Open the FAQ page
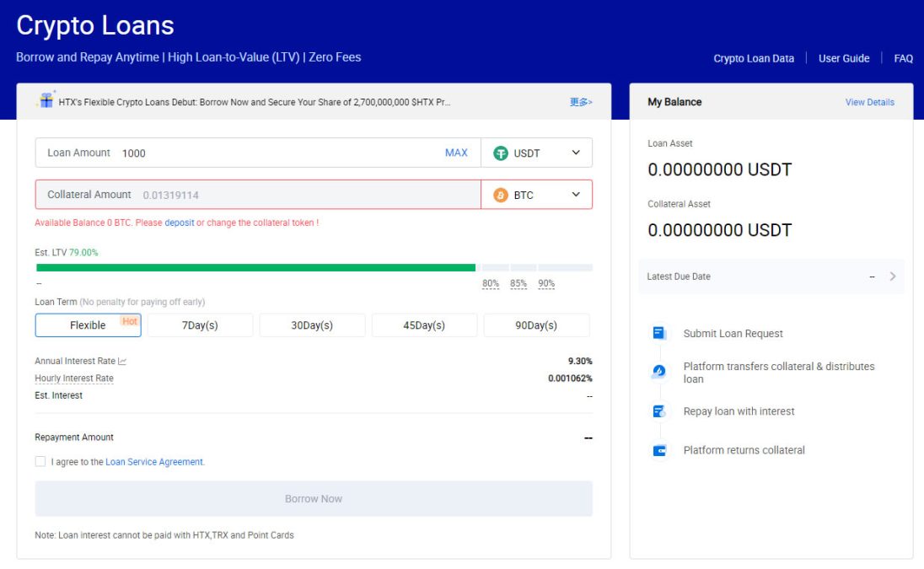The image size is (924, 569). tap(904, 58)
